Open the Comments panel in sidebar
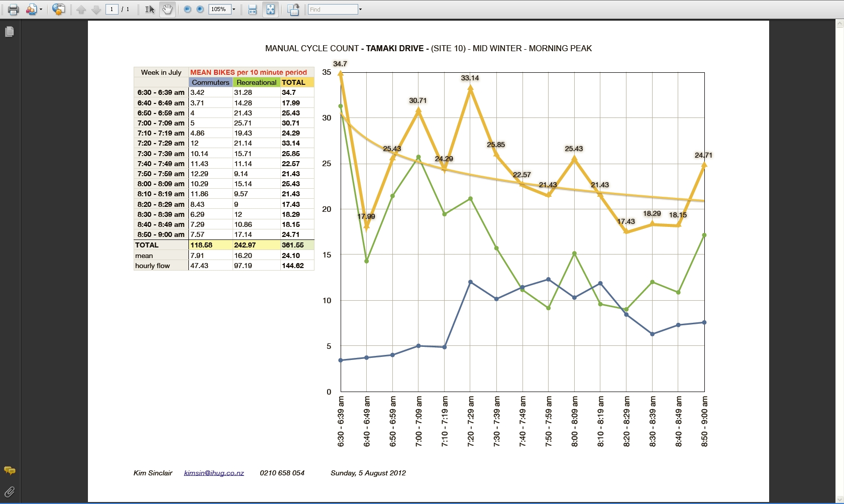 pyautogui.click(x=9, y=470)
